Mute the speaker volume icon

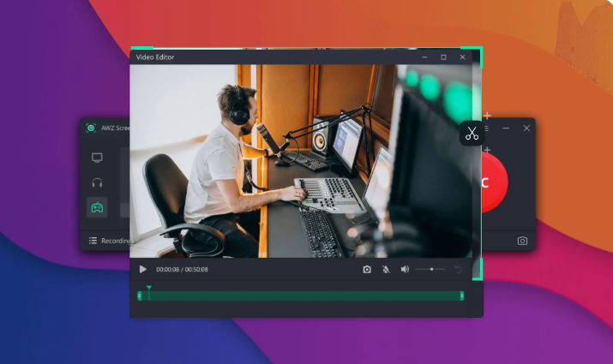405,270
